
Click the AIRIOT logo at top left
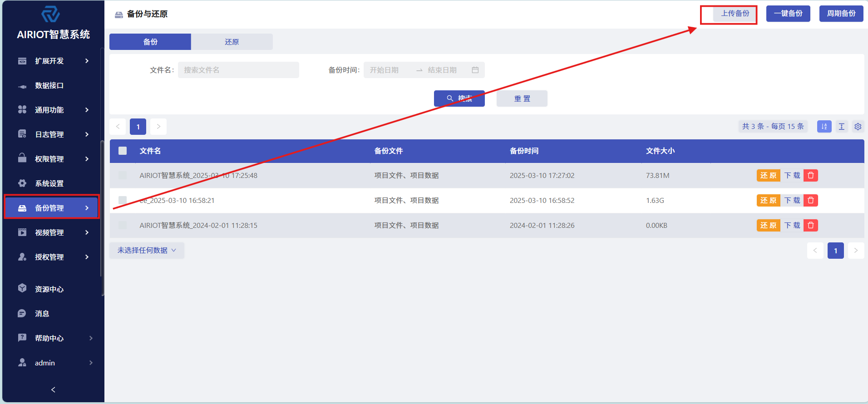[x=50, y=15]
